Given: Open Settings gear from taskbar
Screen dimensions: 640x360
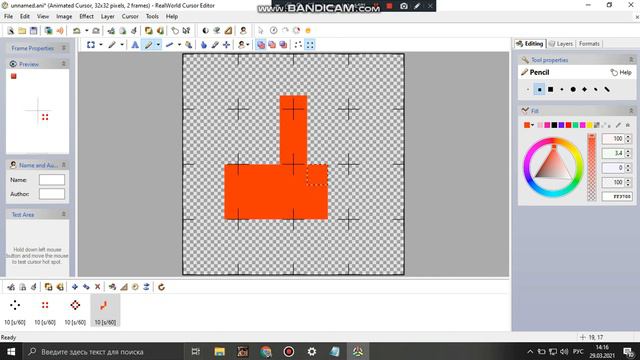Looking at the screenshot, I should (x=312, y=351).
